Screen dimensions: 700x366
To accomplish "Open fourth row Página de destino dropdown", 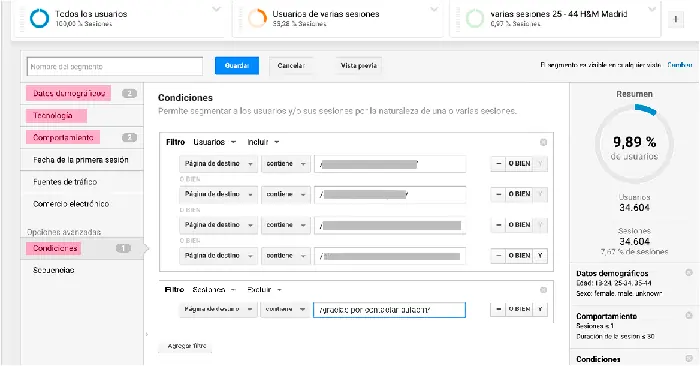I will pyautogui.click(x=218, y=256).
